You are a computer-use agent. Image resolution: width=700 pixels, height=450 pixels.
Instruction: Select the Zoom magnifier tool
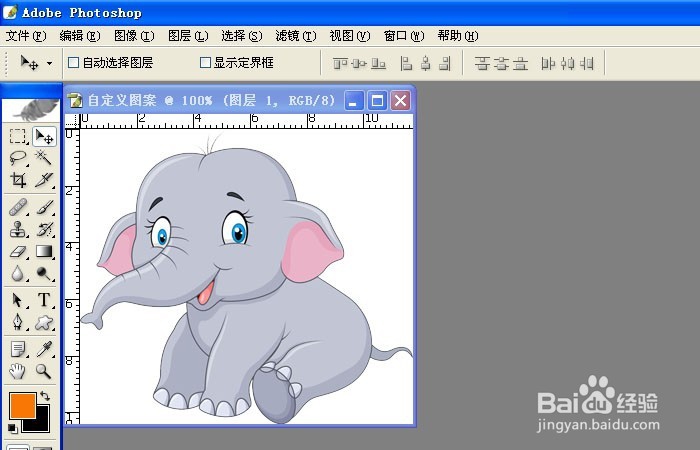point(44,371)
